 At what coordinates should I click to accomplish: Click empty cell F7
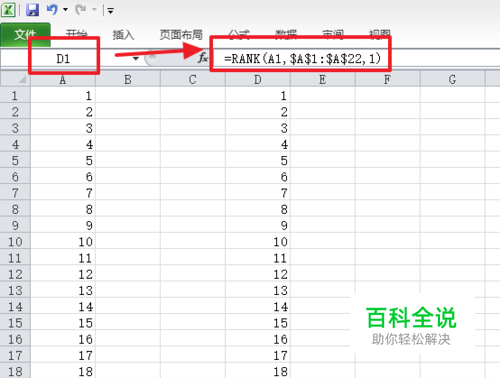point(387,193)
